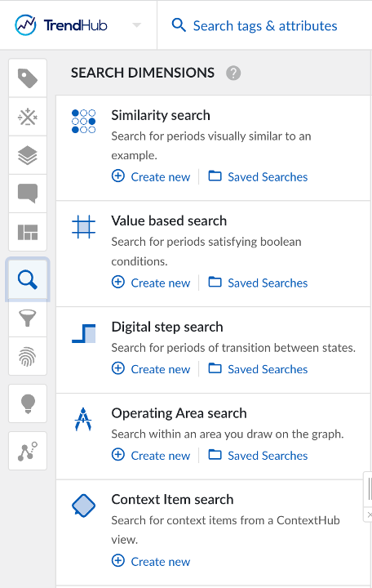Viewport: 372px width, 588px height.
Task: Click Search tags & attributes field
Action: tap(255, 25)
